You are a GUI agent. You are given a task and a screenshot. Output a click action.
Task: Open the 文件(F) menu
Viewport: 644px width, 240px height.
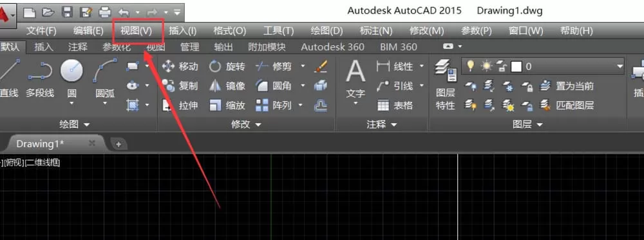point(41,31)
